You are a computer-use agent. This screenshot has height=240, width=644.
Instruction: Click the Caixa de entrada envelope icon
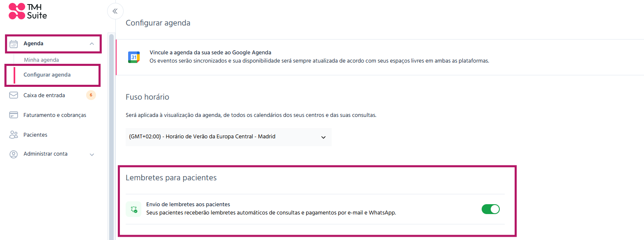(x=14, y=95)
